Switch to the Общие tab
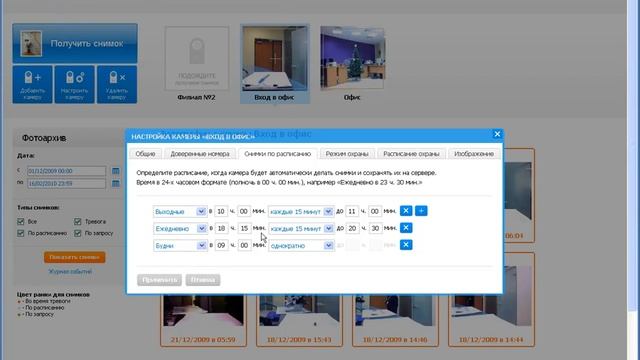Image resolution: width=640 pixels, height=360 pixels. (x=145, y=153)
